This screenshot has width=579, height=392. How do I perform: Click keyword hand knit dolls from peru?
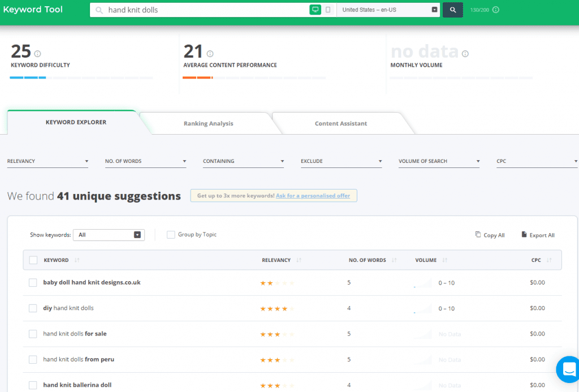79,360
